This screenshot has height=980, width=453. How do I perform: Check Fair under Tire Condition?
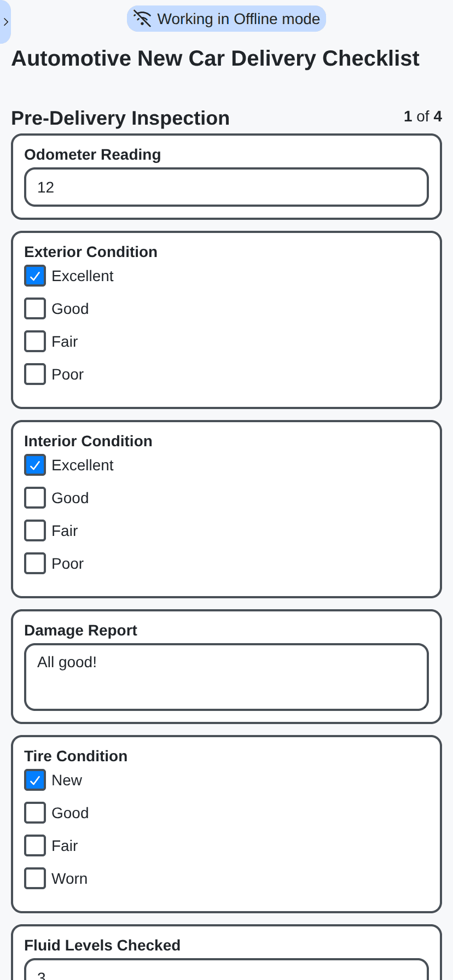34,845
